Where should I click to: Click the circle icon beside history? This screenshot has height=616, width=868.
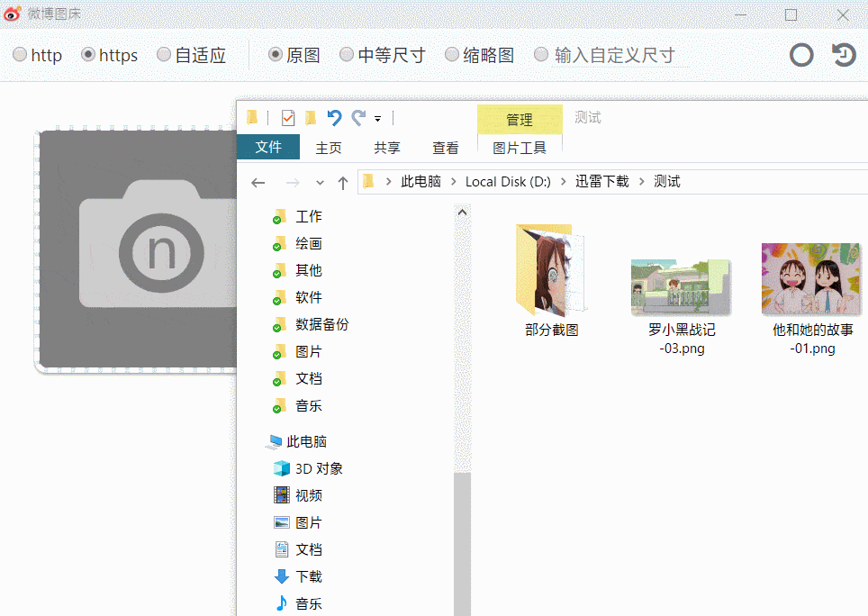(x=800, y=55)
